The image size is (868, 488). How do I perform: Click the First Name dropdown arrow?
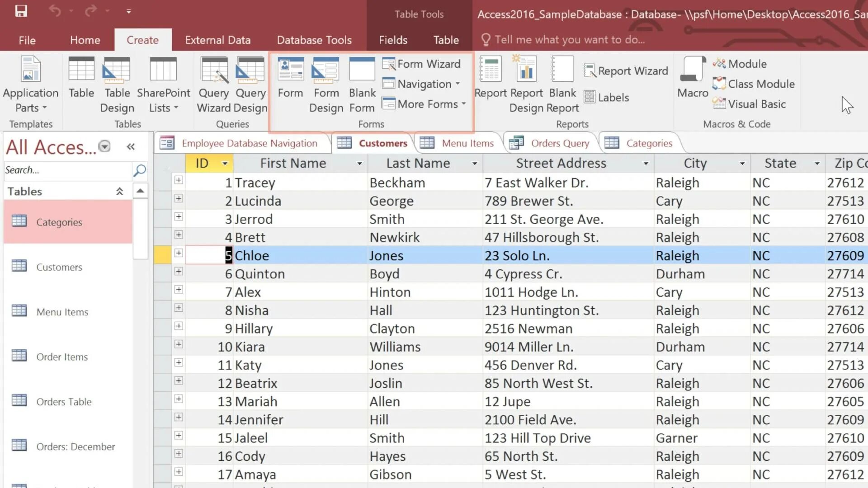[x=359, y=164]
